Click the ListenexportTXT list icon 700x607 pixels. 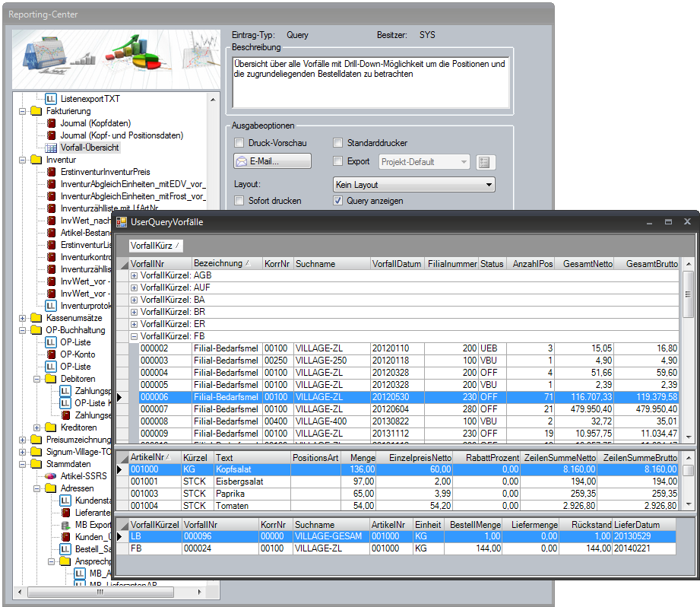pyautogui.click(x=51, y=99)
